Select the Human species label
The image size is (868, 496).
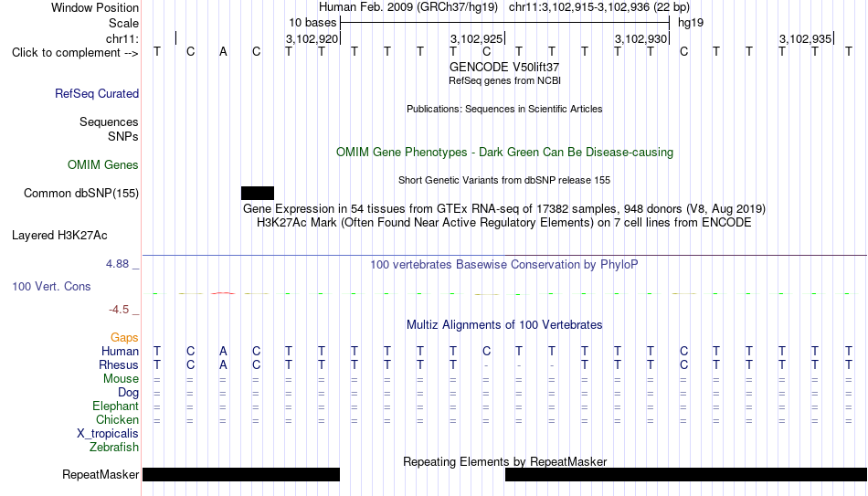tap(120, 352)
